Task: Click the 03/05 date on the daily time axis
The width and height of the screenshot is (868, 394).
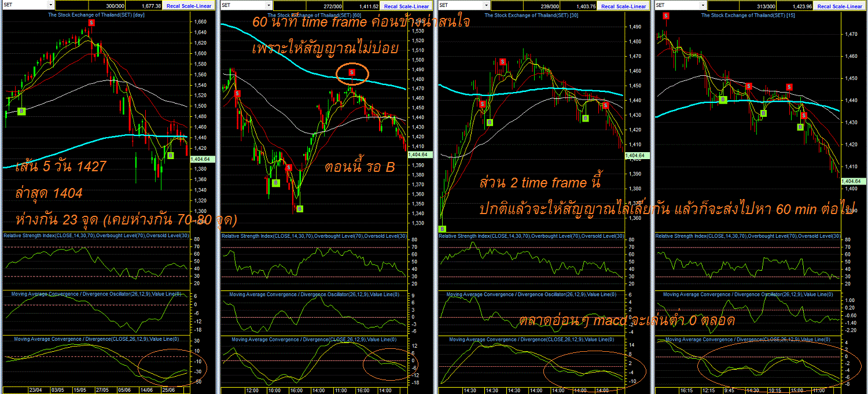Action: tap(57, 390)
